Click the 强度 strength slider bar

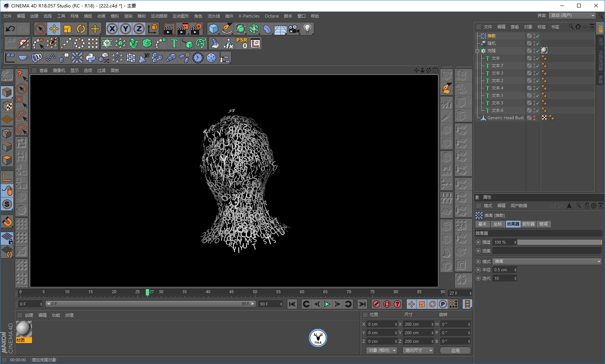click(559, 242)
